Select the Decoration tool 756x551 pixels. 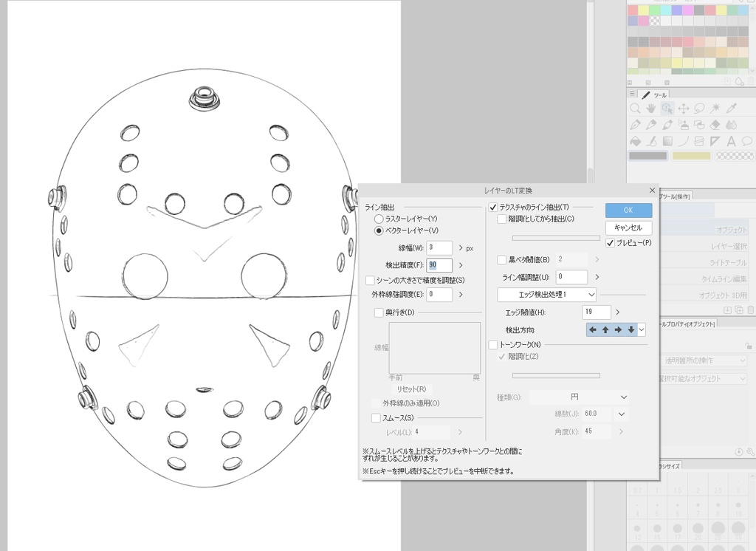[x=699, y=125]
